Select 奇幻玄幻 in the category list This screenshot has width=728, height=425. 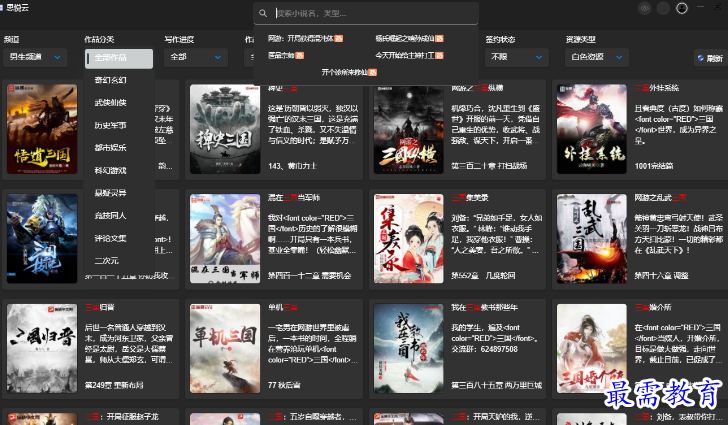[119, 80]
